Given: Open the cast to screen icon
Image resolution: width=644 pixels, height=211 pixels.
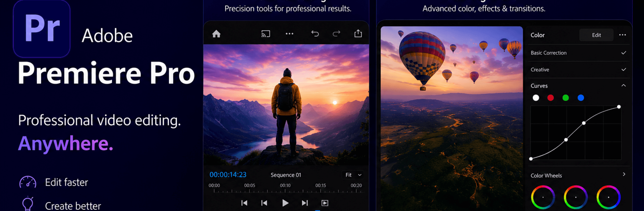Looking at the screenshot, I should click(x=266, y=34).
